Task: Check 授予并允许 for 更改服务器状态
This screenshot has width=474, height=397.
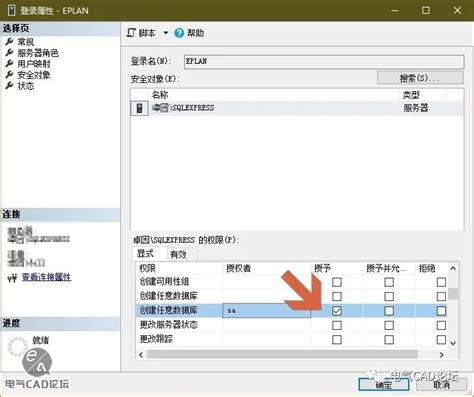Action: (x=389, y=325)
